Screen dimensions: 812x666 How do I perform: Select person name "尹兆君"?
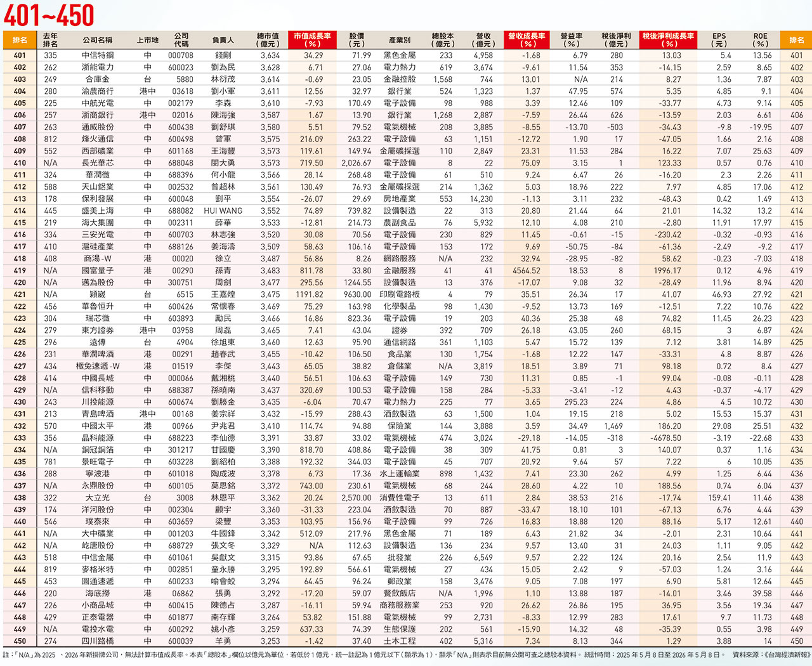tap(223, 426)
